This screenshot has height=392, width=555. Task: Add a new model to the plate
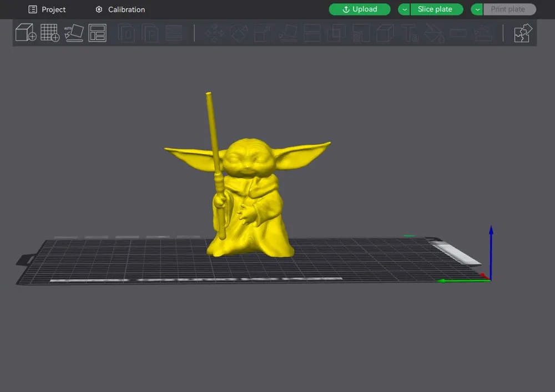click(26, 33)
